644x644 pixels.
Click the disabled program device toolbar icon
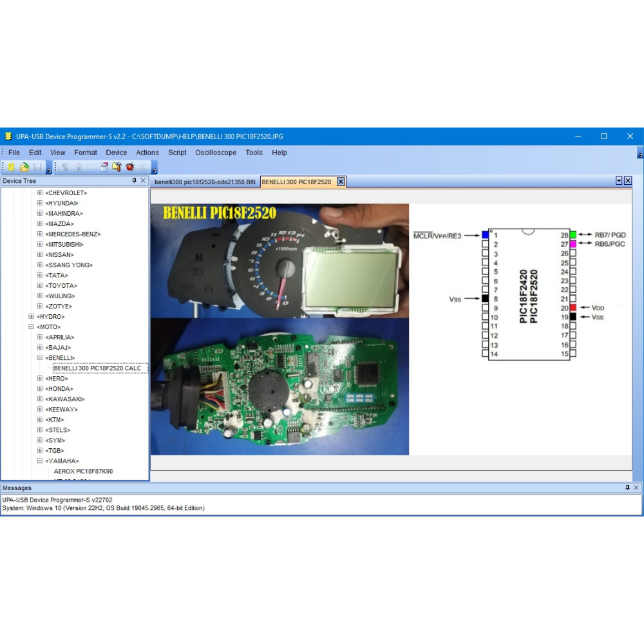point(78,167)
